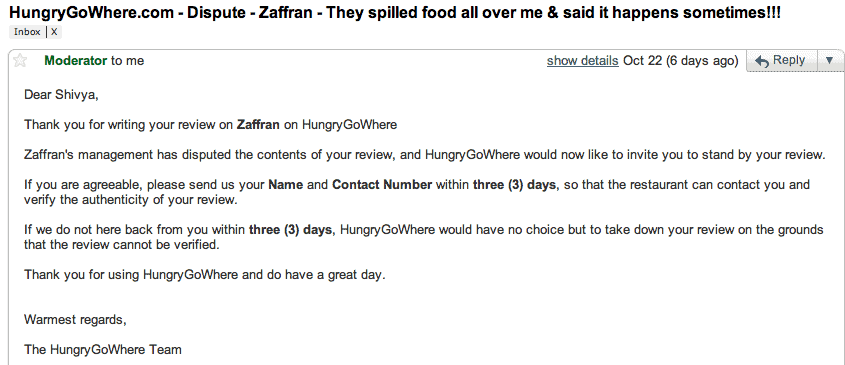Star this message from Moderator
Image resolution: width=845 pixels, height=365 pixels.
(x=20, y=60)
